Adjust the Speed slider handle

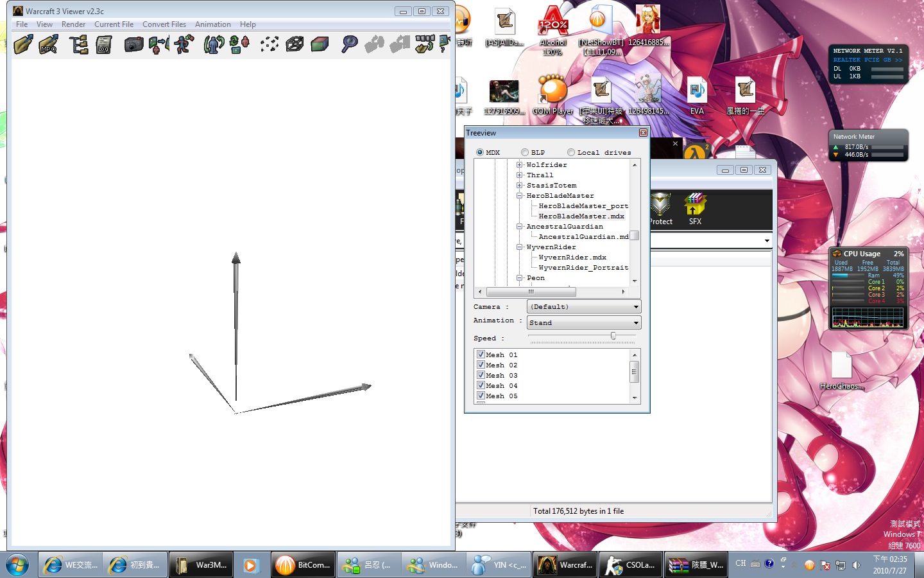tap(613, 335)
